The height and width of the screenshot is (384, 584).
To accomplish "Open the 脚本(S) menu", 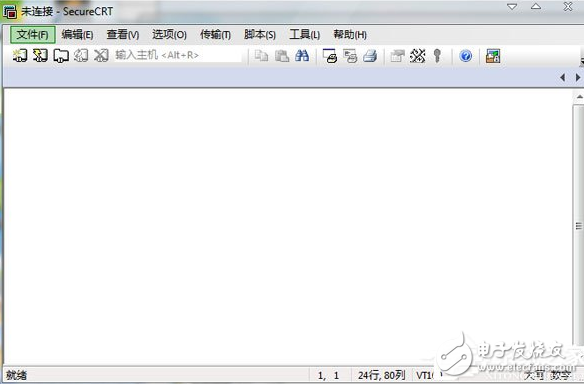I will (260, 35).
